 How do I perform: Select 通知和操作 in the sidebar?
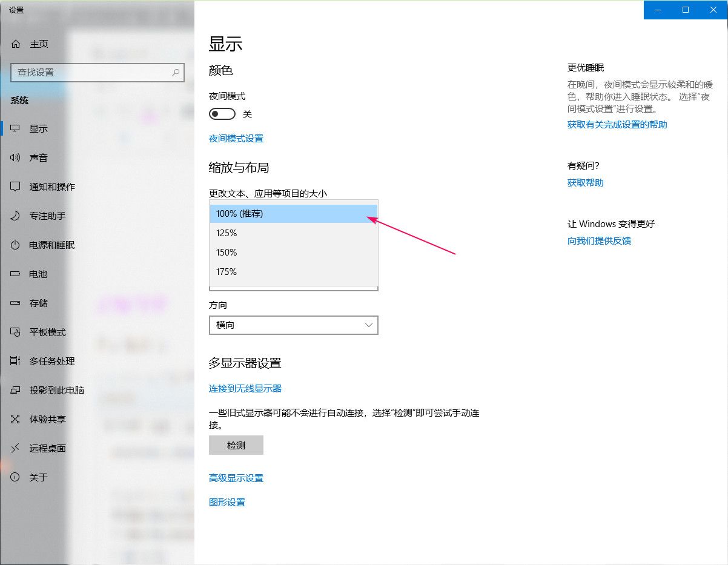pyautogui.click(x=97, y=187)
